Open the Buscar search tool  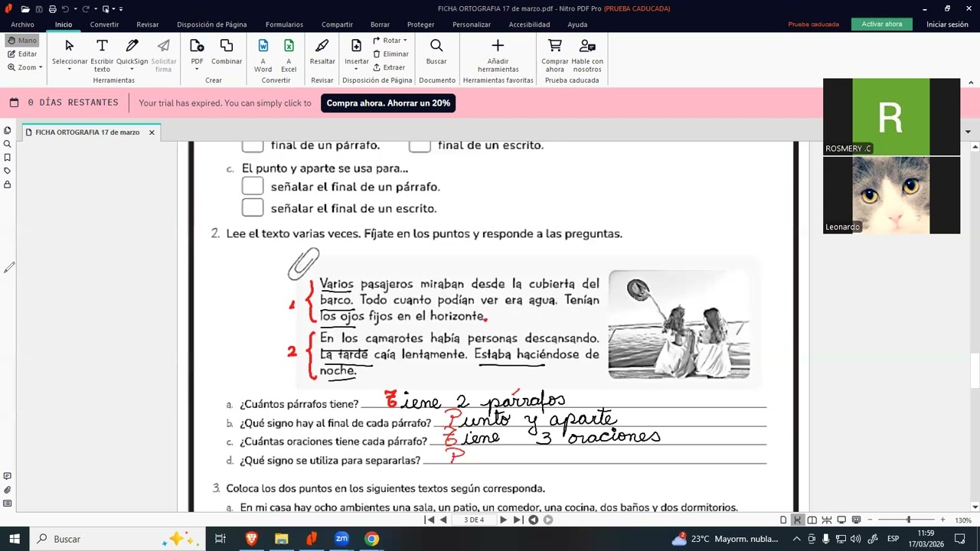tap(436, 51)
